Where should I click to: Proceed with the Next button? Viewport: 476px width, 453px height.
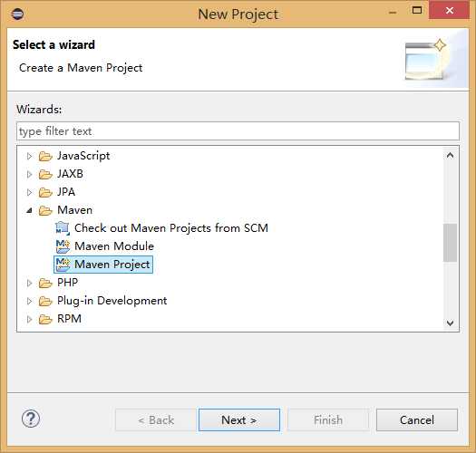tap(239, 419)
